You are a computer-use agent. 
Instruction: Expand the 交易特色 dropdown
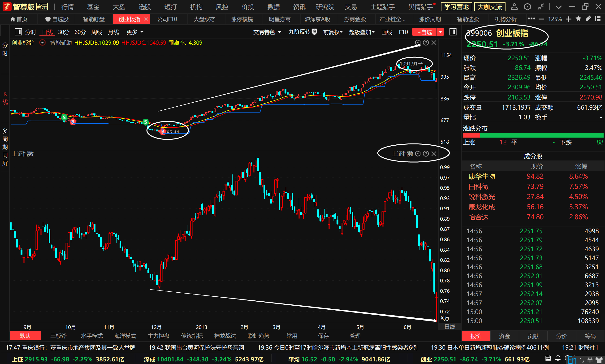tap(267, 32)
